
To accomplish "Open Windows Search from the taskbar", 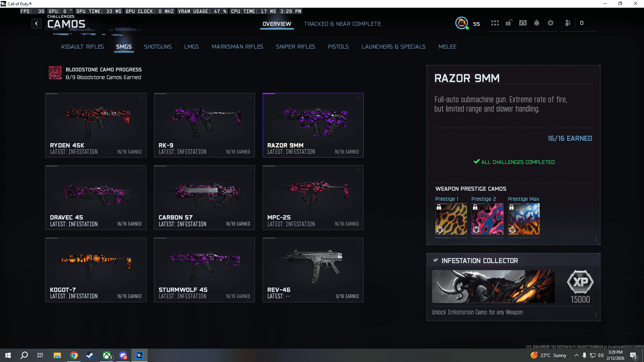I will [x=24, y=355].
